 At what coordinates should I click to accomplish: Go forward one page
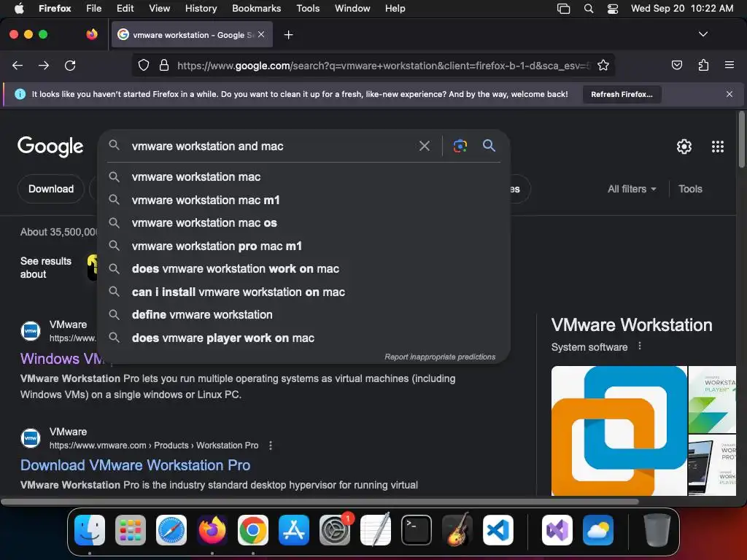click(x=44, y=65)
